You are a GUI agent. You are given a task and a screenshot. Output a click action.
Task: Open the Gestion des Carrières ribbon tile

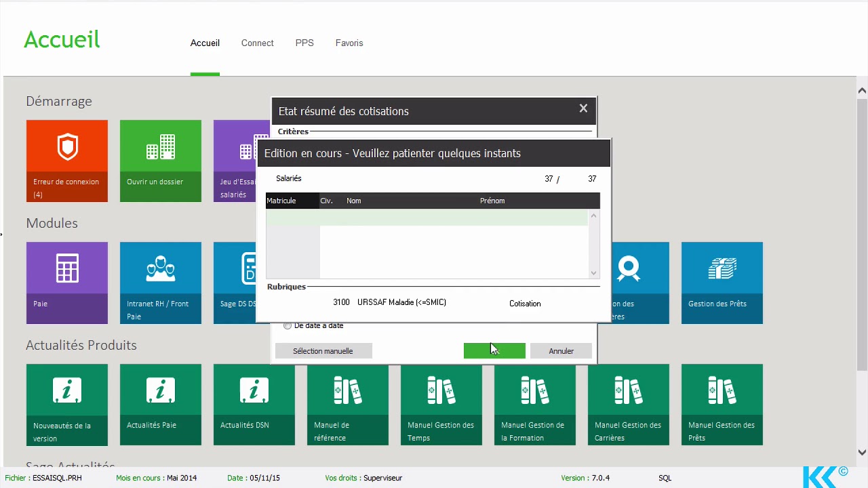click(x=639, y=283)
